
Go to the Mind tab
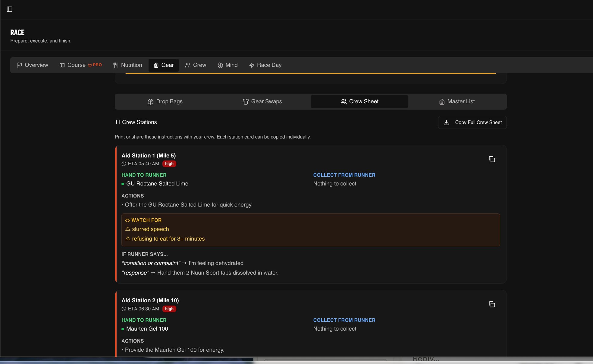point(227,65)
